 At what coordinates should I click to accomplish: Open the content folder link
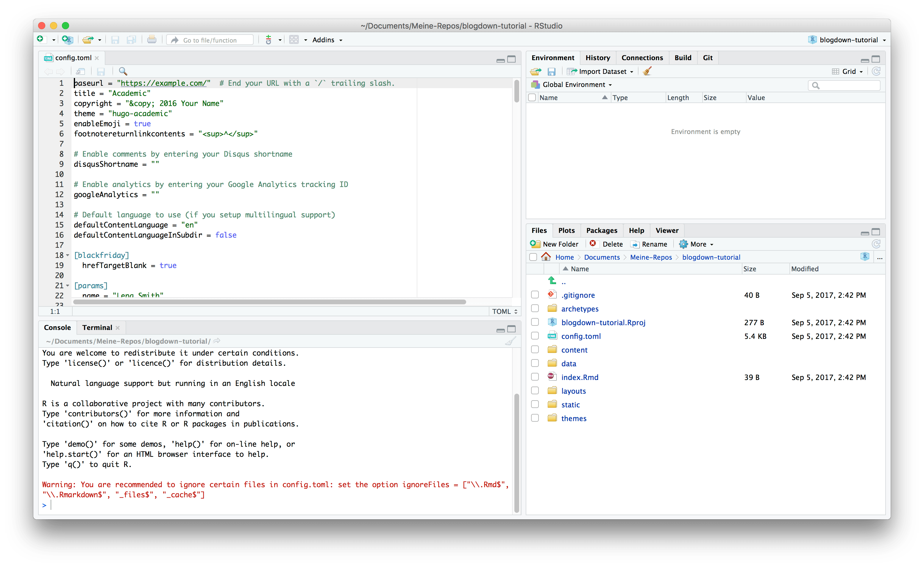click(x=574, y=350)
